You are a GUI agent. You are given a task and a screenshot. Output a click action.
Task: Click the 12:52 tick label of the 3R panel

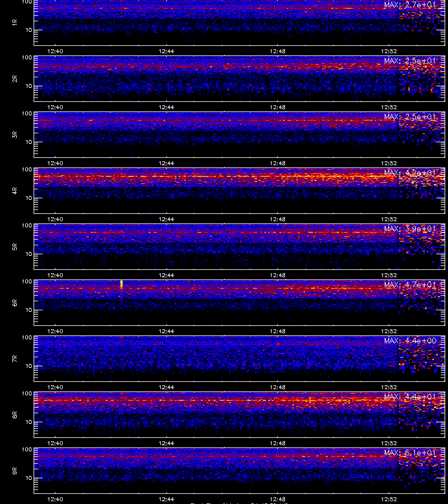[389, 164]
